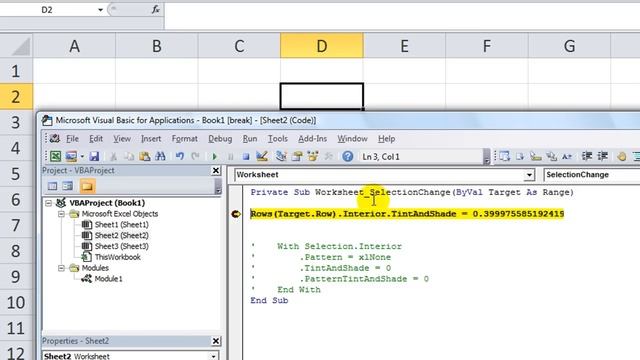Open the Add-Ins menu
This screenshot has height=360, width=640.
point(312,139)
